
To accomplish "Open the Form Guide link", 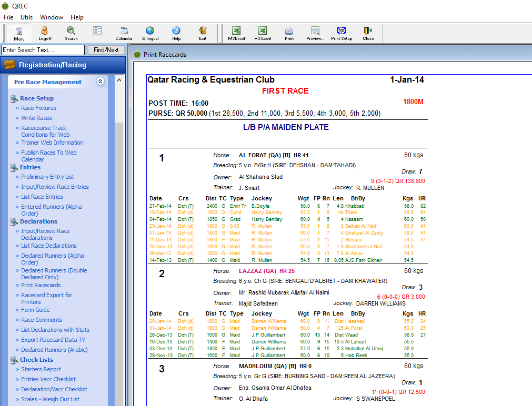I will [35, 310].
